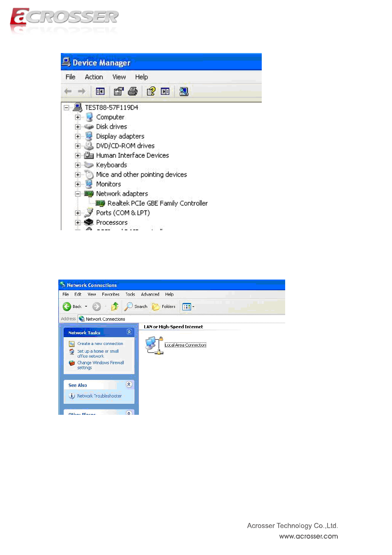
Task: Open Advanced menu in Network Connections
Action: pyautogui.click(x=150, y=294)
